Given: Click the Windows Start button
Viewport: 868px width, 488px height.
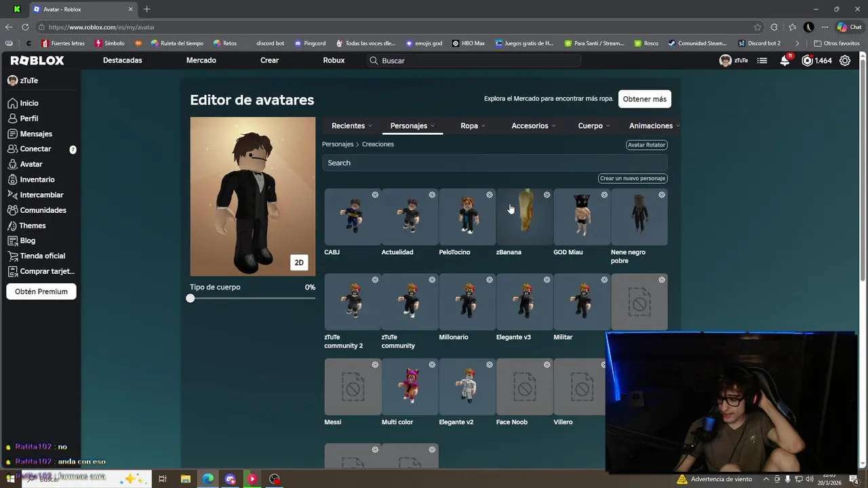Looking at the screenshot, I should [10, 479].
